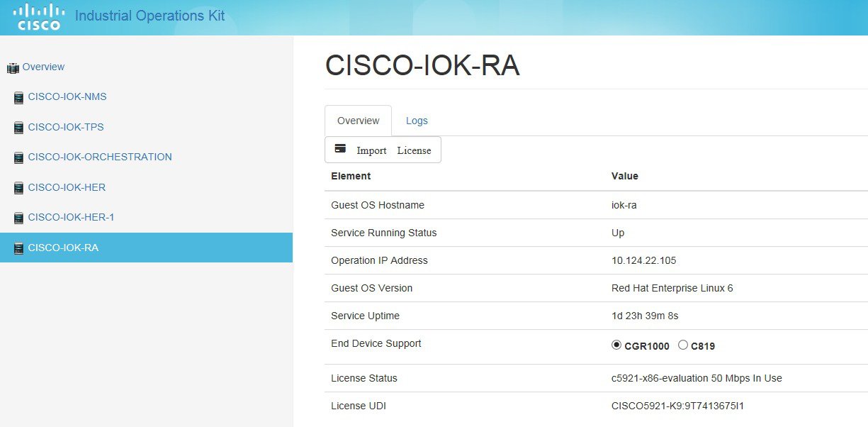Click the status value Up
868x427 pixels.
(x=618, y=233)
